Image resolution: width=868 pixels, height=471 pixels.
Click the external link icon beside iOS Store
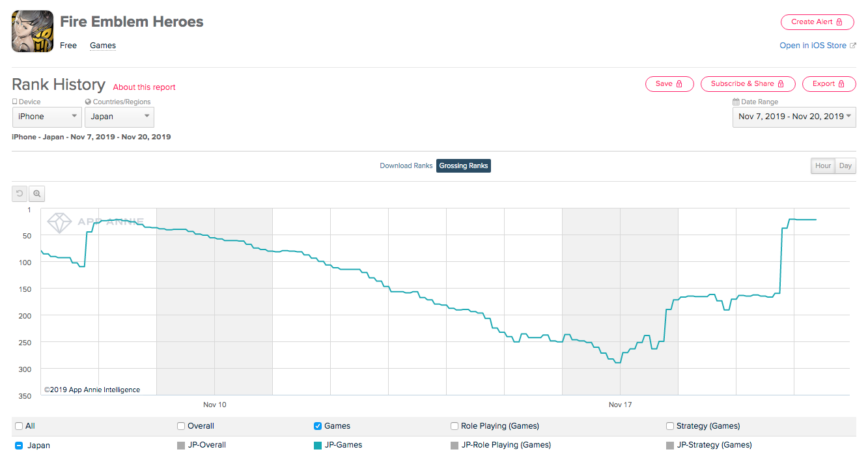pos(853,46)
